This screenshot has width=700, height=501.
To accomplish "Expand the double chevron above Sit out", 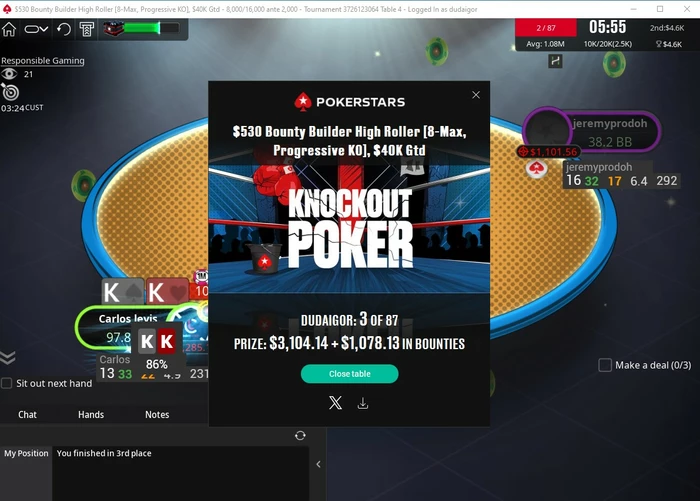I will 8,357.
